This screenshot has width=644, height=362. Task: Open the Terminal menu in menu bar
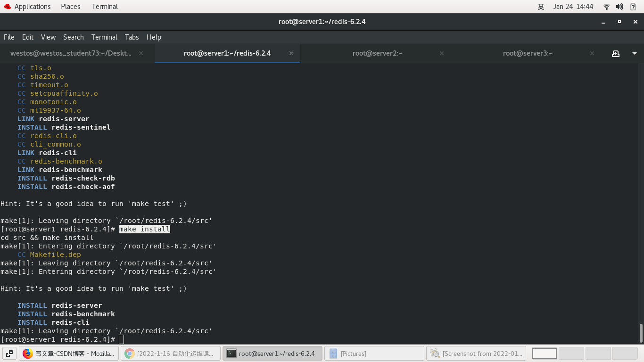[x=104, y=37]
